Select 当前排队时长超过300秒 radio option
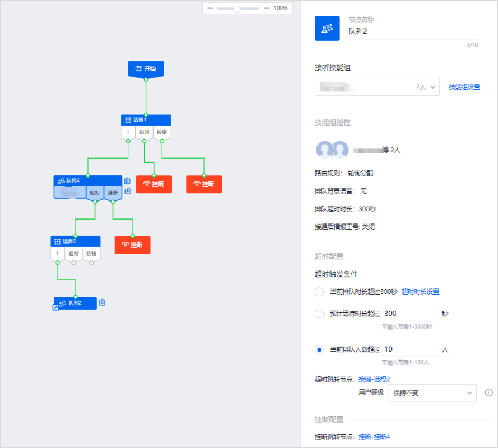 click(x=319, y=292)
